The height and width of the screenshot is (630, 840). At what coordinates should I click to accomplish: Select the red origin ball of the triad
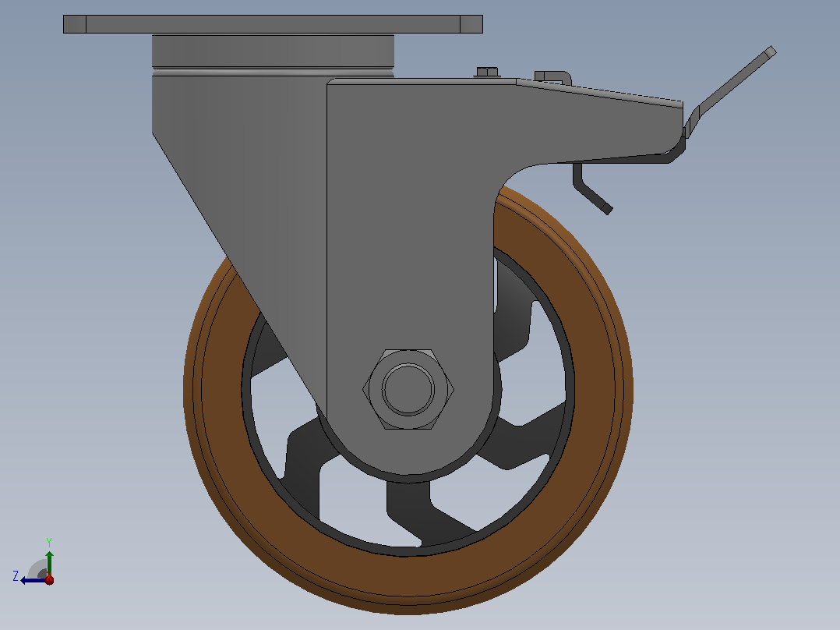click(x=49, y=579)
